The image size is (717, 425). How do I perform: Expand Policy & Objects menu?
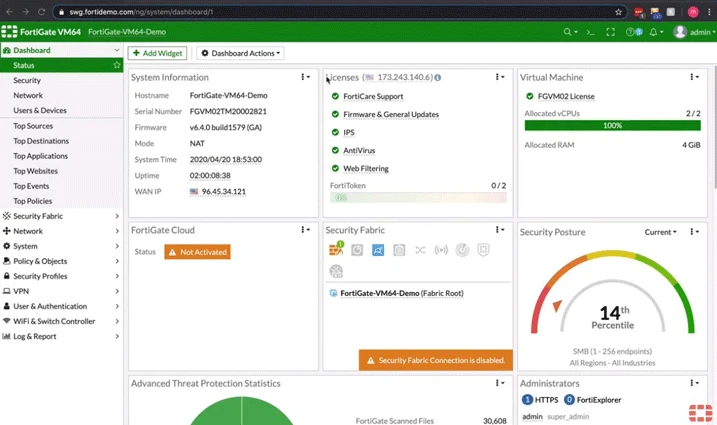[61, 261]
